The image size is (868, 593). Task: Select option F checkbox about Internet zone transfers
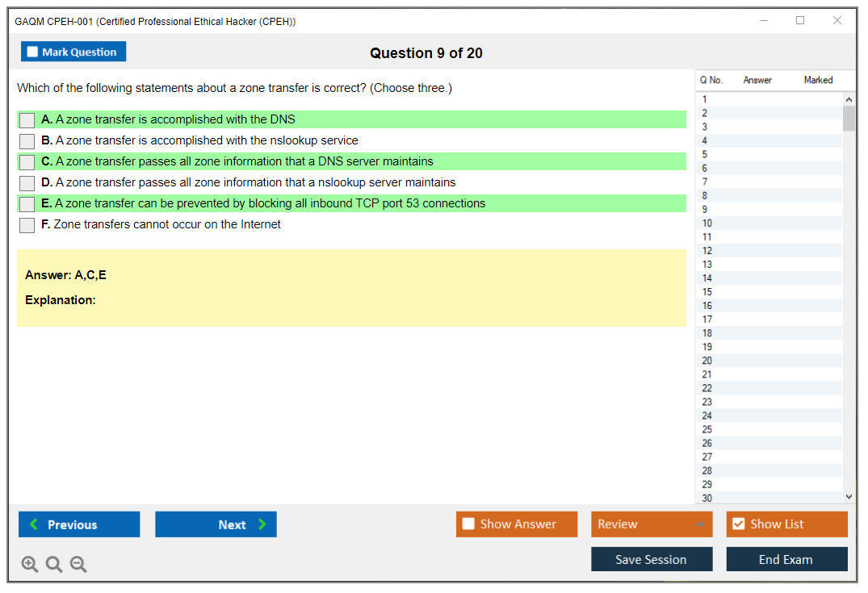[27, 225]
